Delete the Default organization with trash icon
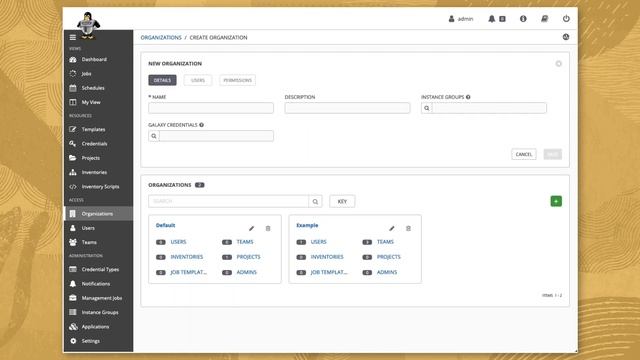 [x=268, y=229]
